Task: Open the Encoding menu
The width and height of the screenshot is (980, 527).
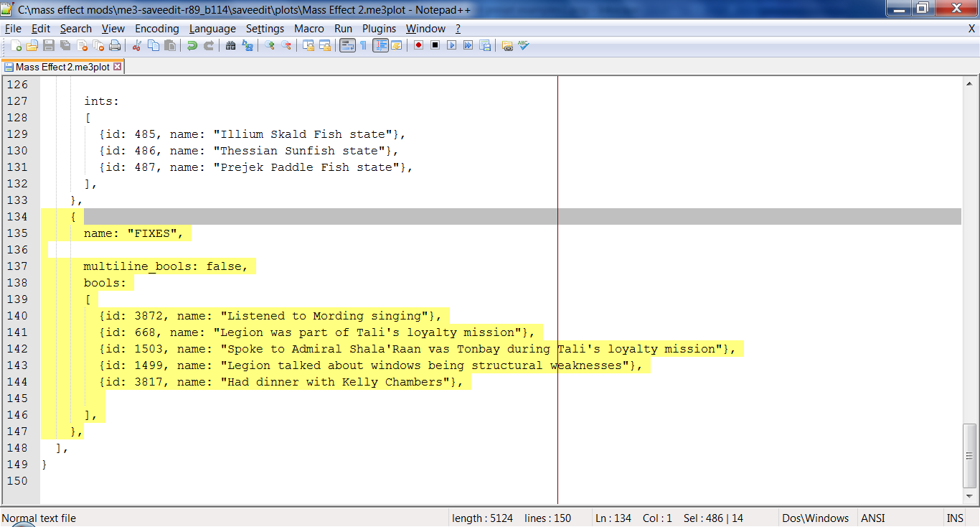Action: click(156, 29)
